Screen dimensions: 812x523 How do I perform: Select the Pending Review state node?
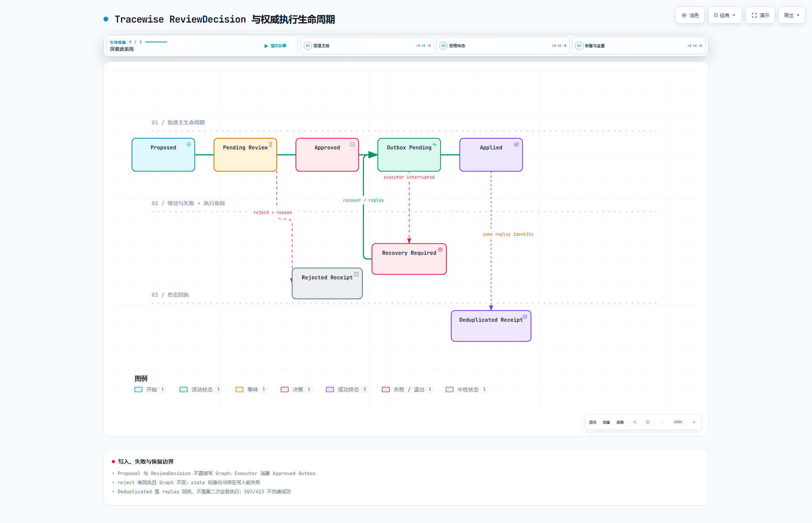245,155
